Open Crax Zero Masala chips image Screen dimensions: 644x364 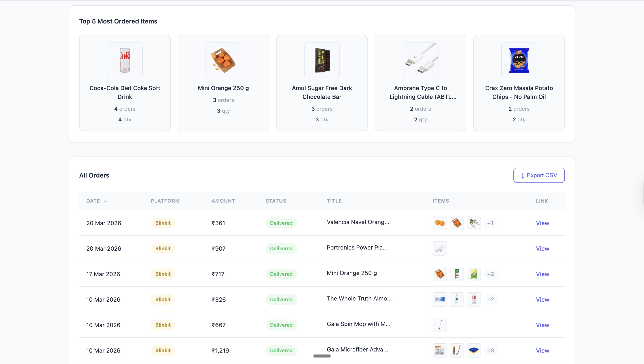click(519, 60)
